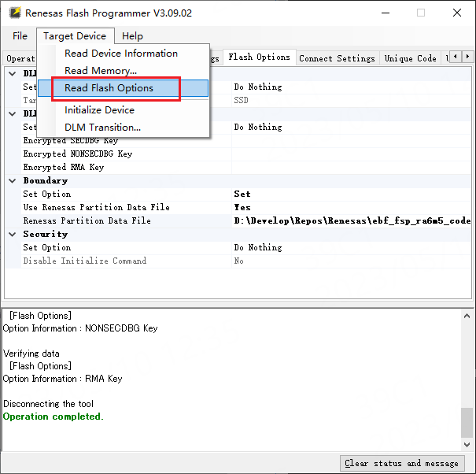476x474 pixels.
Task: Click the first DLM 'Do Nothing' value
Action: tap(352, 87)
